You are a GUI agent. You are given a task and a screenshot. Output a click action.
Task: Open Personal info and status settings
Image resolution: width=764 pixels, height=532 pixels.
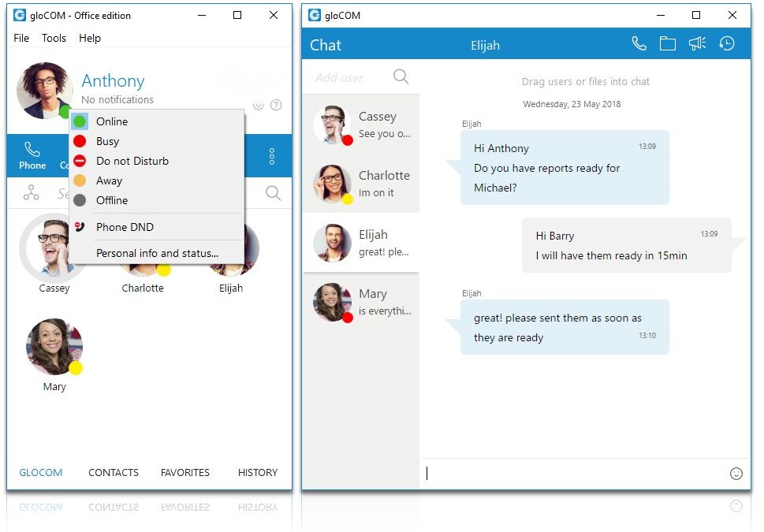(157, 253)
